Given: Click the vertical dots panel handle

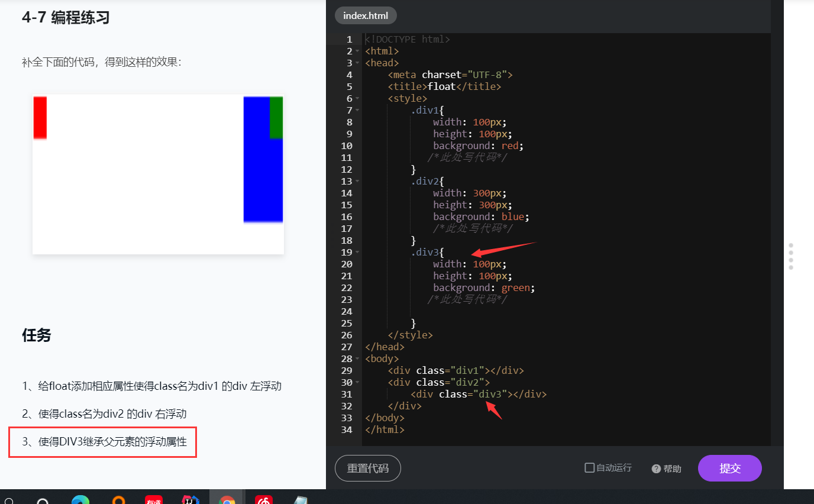Looking at the screenshot, I should click(x=791, y=256).
